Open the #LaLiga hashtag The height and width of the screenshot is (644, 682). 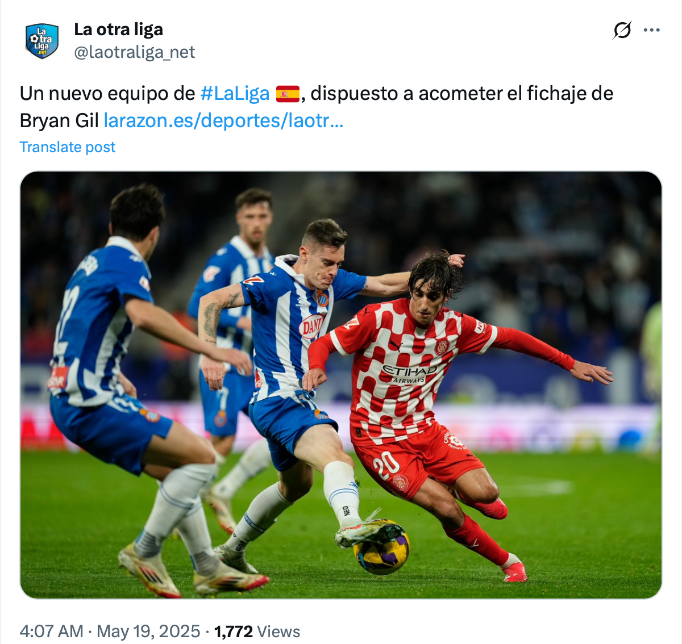tap(235, 93)
